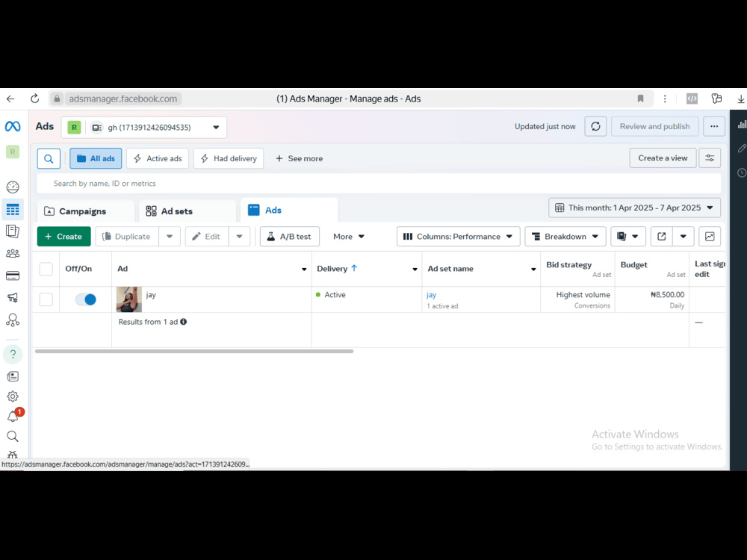Check the select-all header checkbox
Image resolution: width=747 pixels, height=560 pixels.
(46, 269)
